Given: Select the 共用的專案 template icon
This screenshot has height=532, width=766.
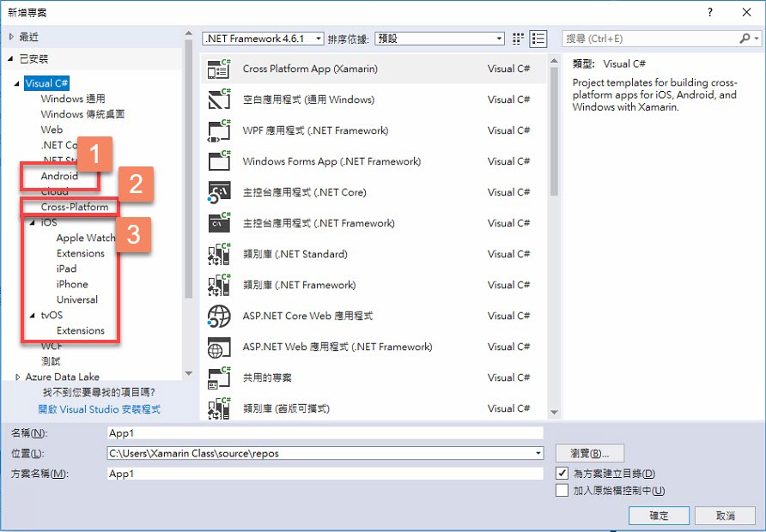Looking at the screenshot, I should pyautogui.click(x=219, y=378).
